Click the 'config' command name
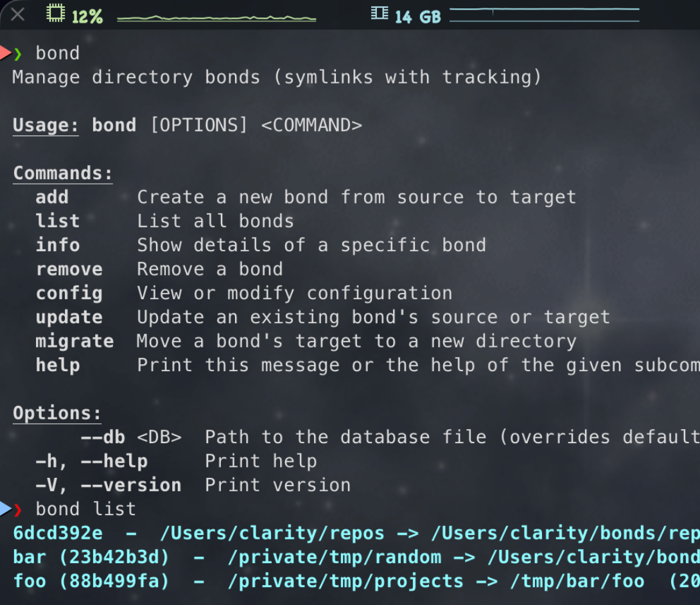Image resolution: width=700 pixels, height=605 pixels. (69, 294)
